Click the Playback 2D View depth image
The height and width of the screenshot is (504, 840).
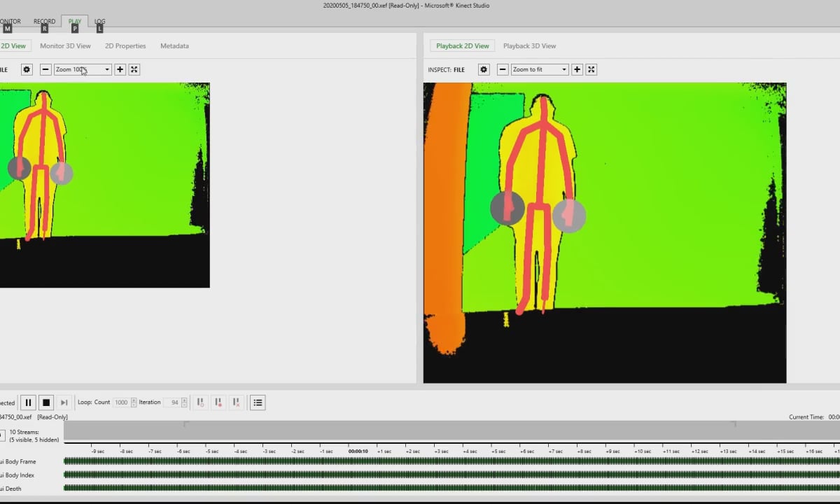[605, 233]
